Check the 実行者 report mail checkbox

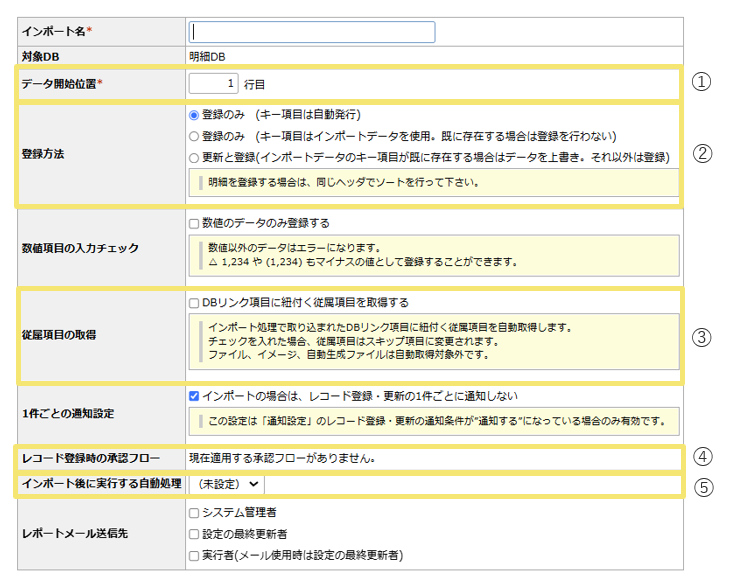(x=194, y=555)
